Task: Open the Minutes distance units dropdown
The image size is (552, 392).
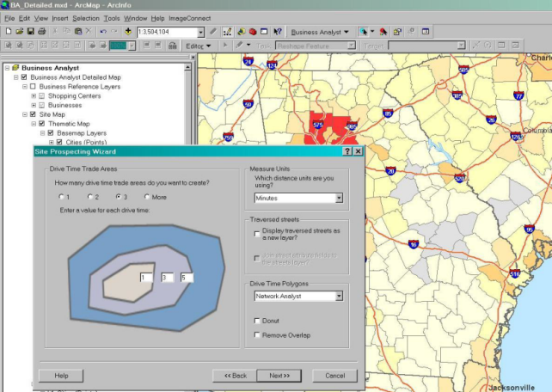Action: click(x=339, y=198)
